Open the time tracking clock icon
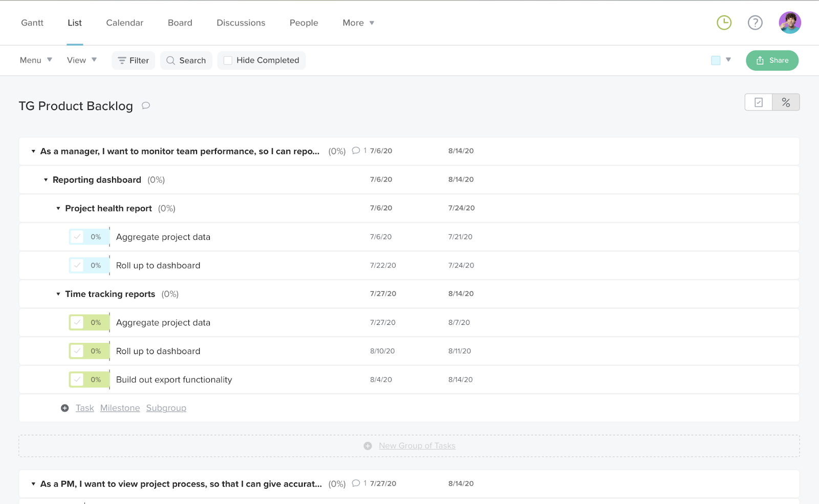The width and height of the screenshot is (819, 504). click(723, 23)
